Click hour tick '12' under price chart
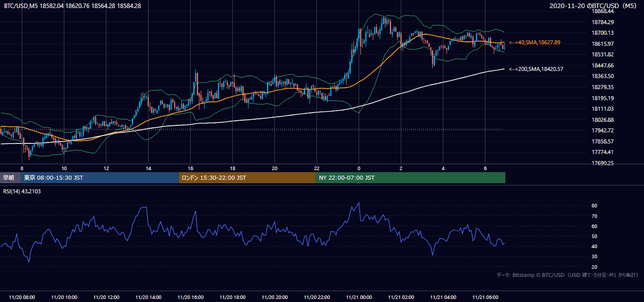The image size is (644, 302). click(x=106, y=168)
